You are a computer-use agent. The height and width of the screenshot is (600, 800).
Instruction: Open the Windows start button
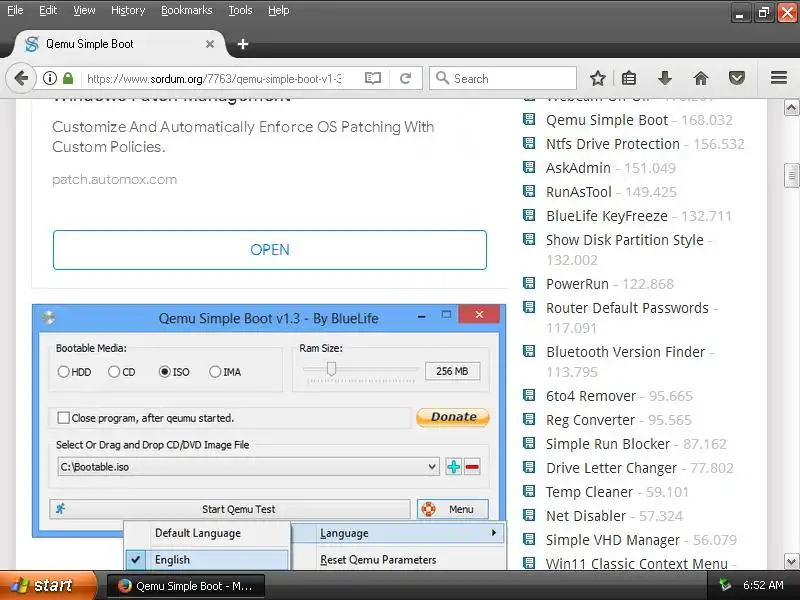coord(48,585)
